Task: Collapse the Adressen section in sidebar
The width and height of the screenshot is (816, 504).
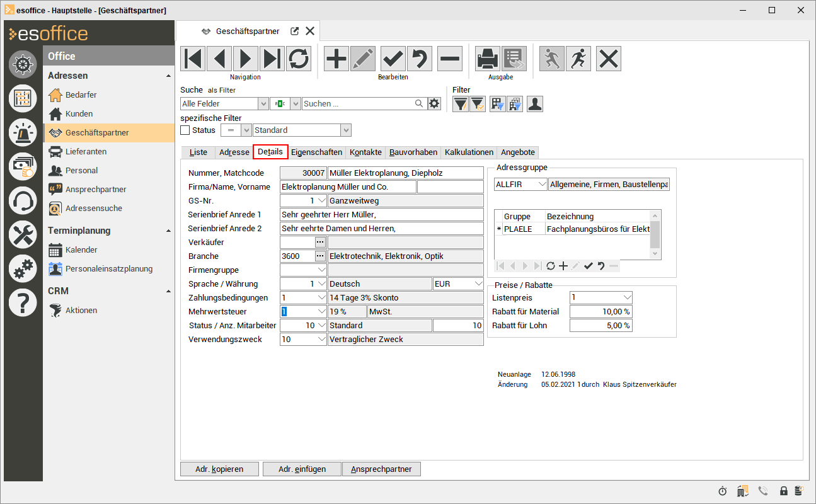Action: [x=168, y=76]
